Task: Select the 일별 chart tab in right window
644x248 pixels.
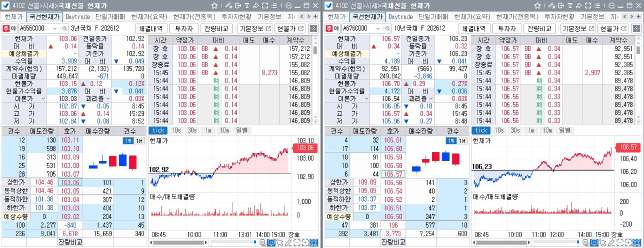Action: (563, 130)
